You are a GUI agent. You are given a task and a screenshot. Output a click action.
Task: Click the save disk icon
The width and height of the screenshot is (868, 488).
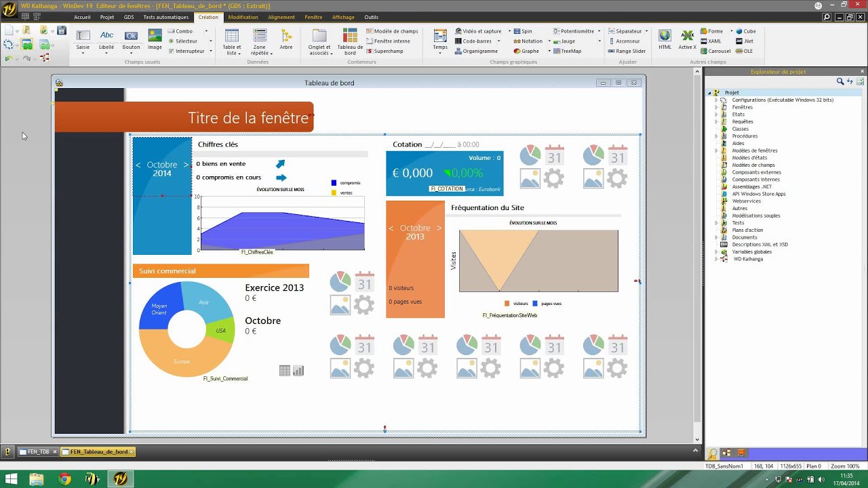point(62,30)
